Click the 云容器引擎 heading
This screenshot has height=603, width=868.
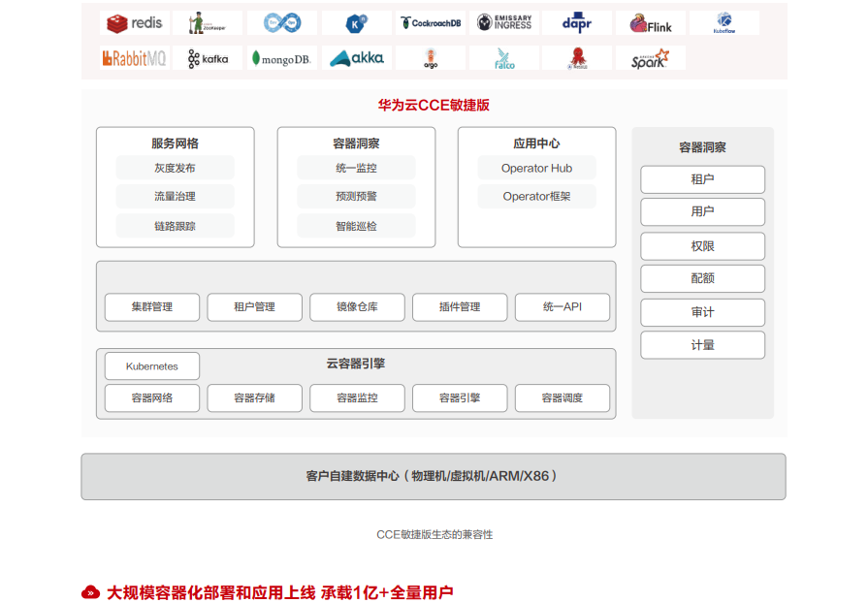click(x=355, y=364)
